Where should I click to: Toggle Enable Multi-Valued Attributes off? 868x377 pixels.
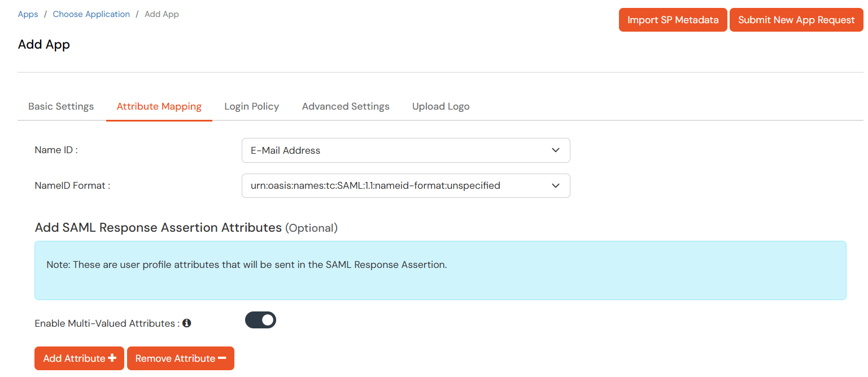pos(260,319)
